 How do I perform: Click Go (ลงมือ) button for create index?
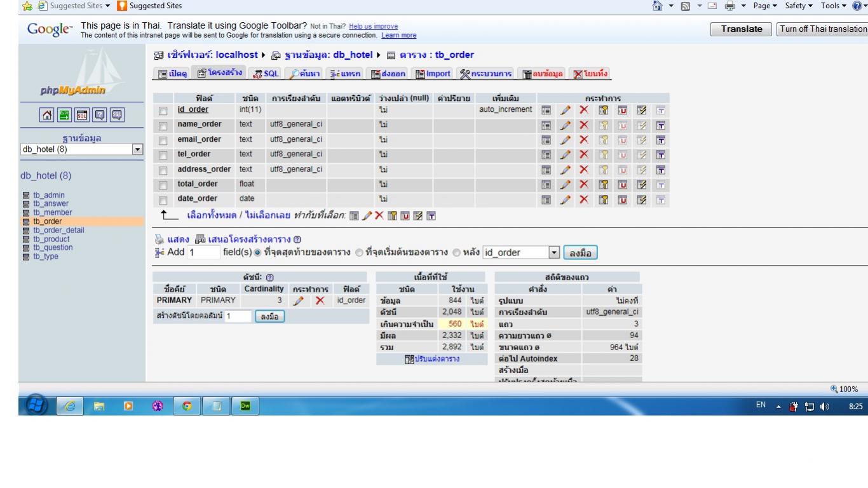pyautogui.click(x=270, y=316)
